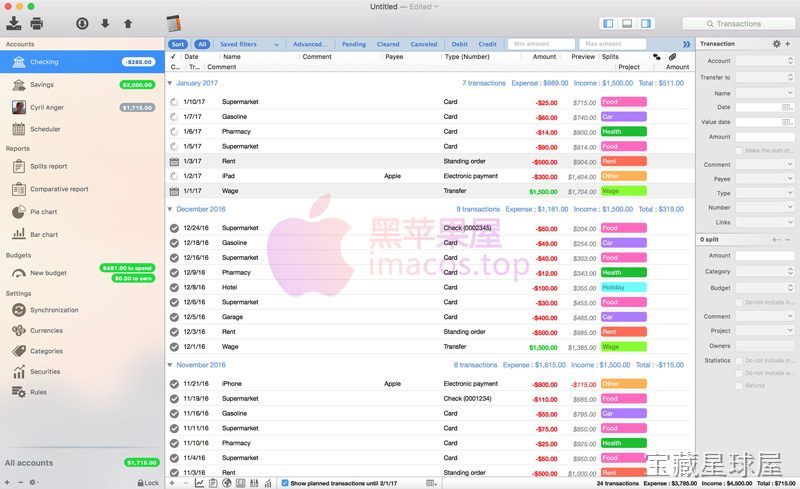The width and height of the screenshot is (800, 489).
Task: Filter by Canceled transactions
Action: point(424,44)
